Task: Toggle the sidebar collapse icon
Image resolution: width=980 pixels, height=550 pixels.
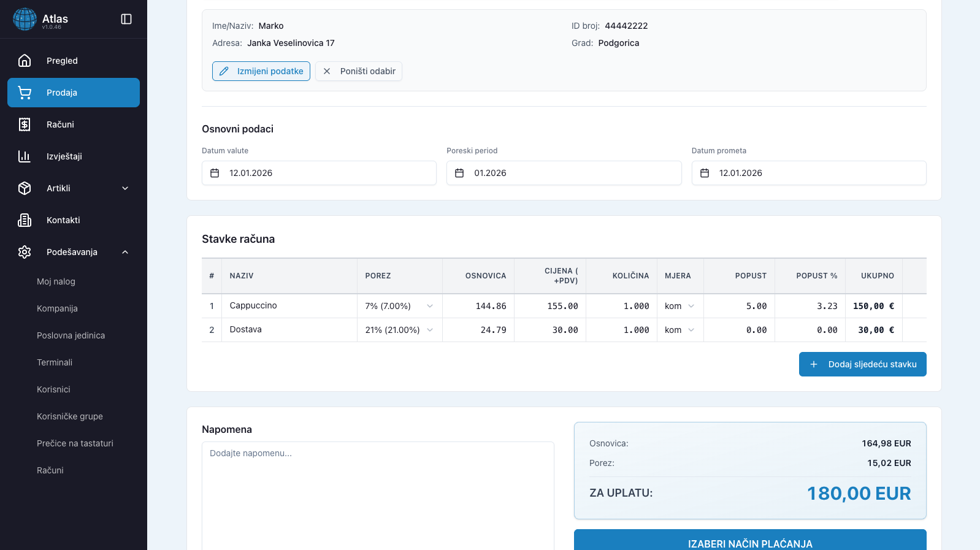Action: [126, 19]
